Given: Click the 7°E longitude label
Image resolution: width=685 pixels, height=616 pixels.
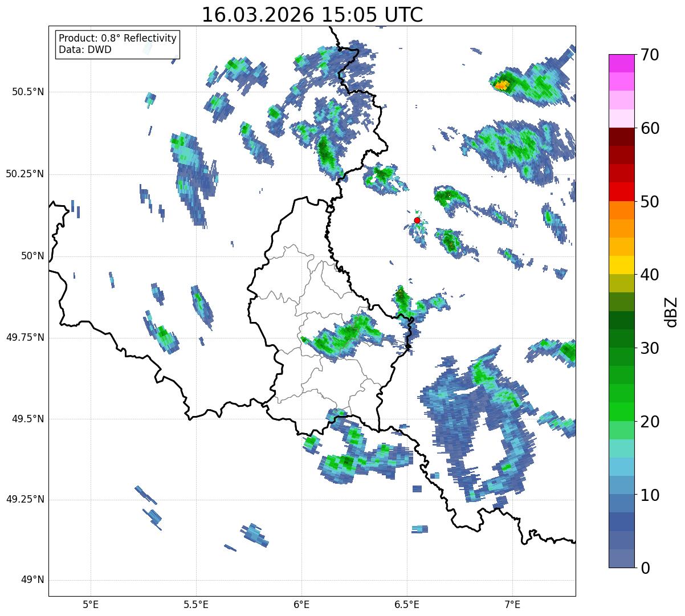Looking at the screenshot, I should (512, 604).
